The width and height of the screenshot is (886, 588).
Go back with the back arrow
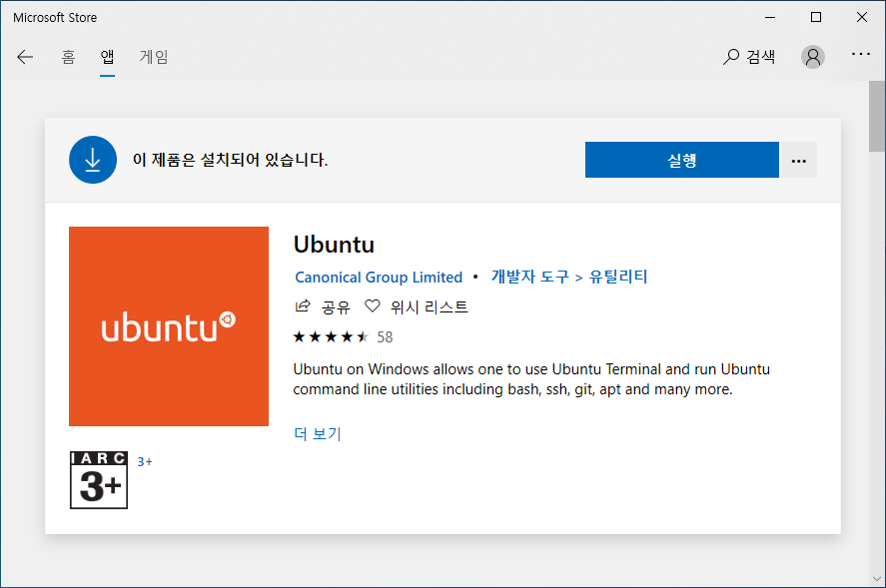pos(25,57)
